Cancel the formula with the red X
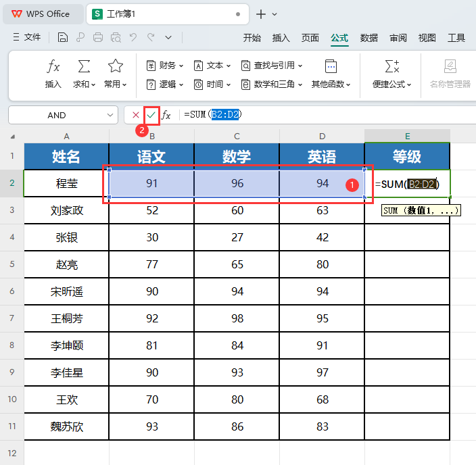Image resolution: width=476 pixels, height=465 pixels. pyautogui.click(x=136, y=115)
